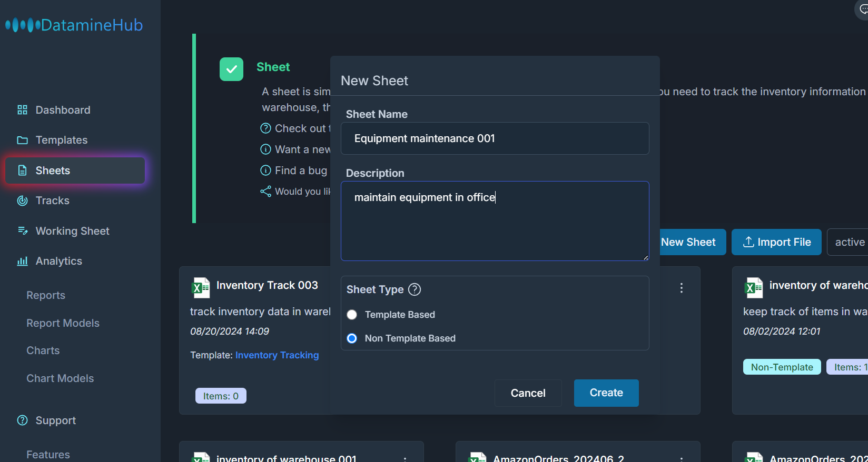Click the green checkmark Sheet icon
Viewport: 868px width, 462px height.
[231, 69]
